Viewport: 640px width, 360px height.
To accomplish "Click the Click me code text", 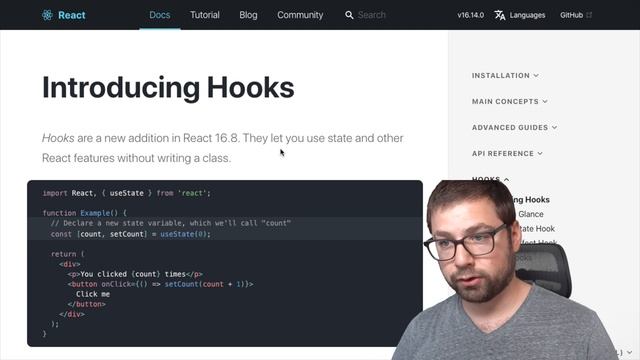I will coord(93,294).
